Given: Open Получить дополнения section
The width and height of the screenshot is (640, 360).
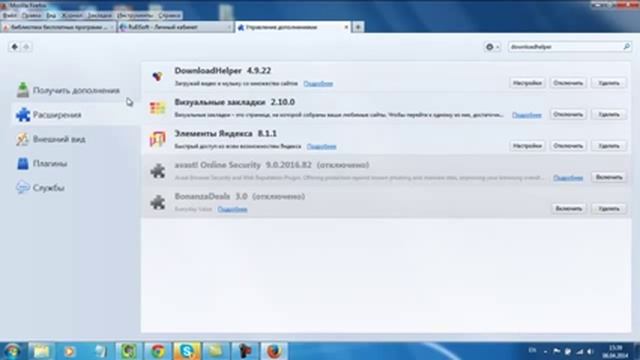Looking at the screenshot, I should (68, 90).
